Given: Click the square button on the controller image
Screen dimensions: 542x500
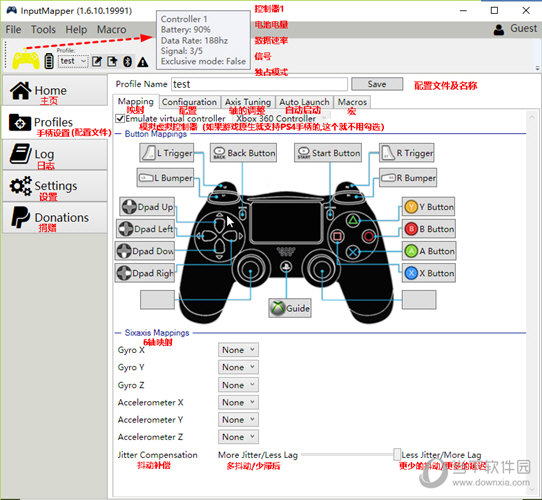Looking at the screenshot, I should point(337,236).
